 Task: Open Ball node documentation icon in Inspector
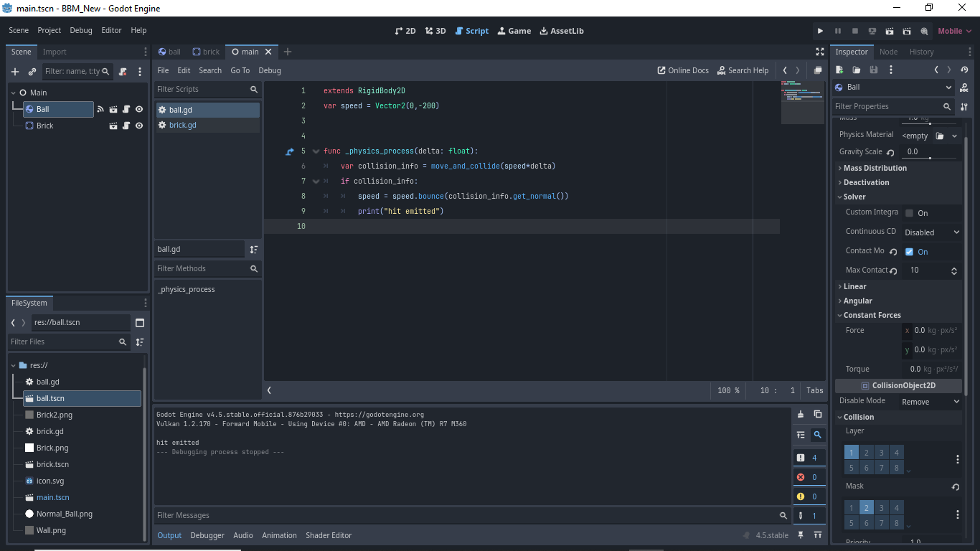click(964, 88)
